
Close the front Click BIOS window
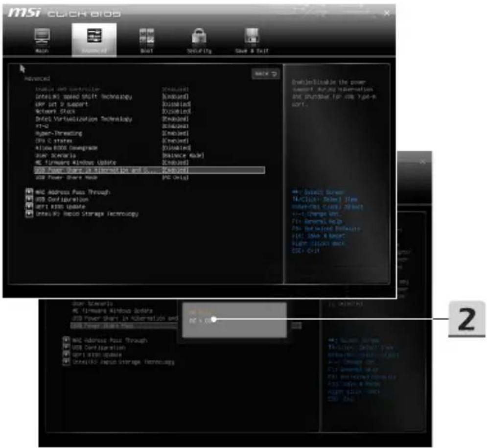pos(387,13)
